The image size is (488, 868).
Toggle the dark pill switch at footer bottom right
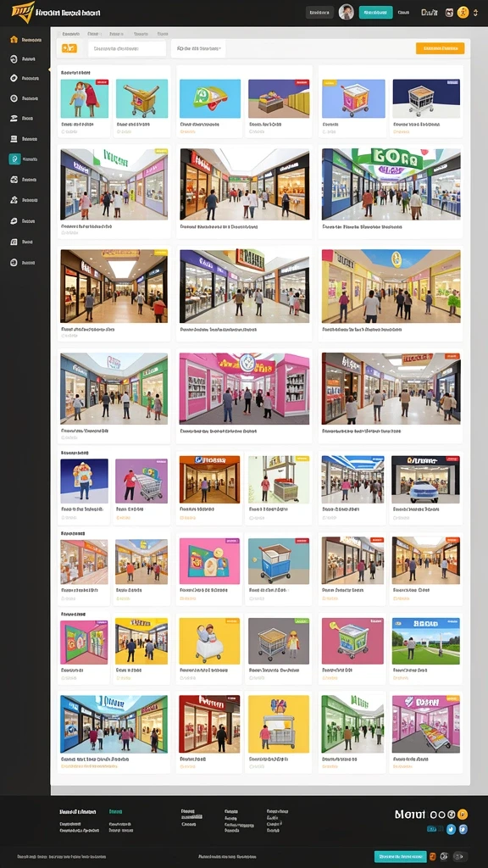461,856
